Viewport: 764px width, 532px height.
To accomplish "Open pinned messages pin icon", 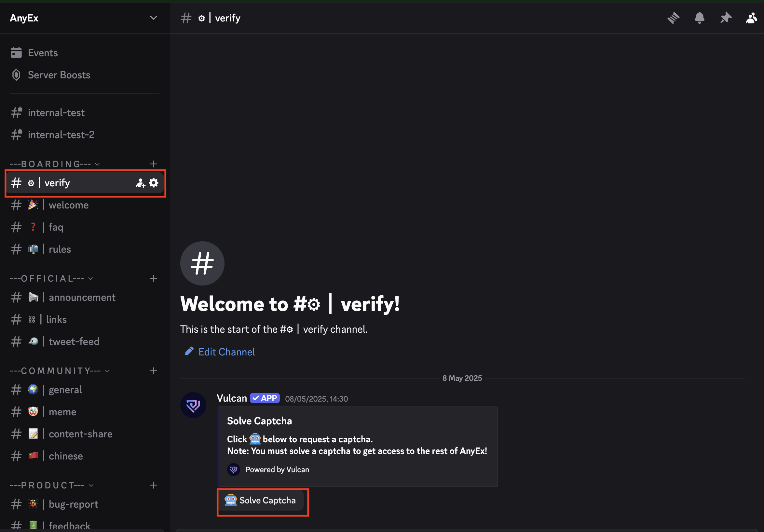I will pyautogui.click(x=725, y=18).
